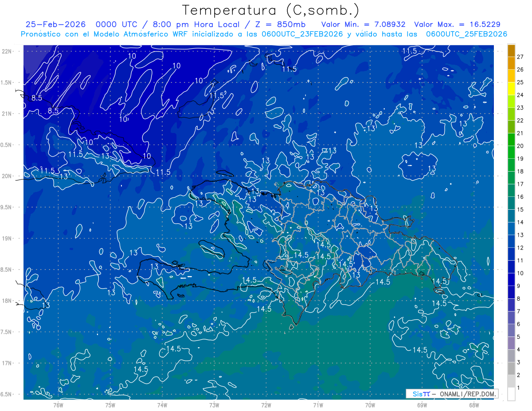
Task: Click the "73W" longitude axis label
Action: click(214, 405)
